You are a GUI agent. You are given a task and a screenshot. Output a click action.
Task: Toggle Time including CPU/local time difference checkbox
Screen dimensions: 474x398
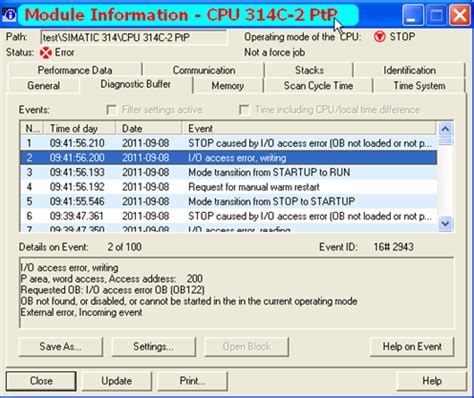(x=244, y=110)
